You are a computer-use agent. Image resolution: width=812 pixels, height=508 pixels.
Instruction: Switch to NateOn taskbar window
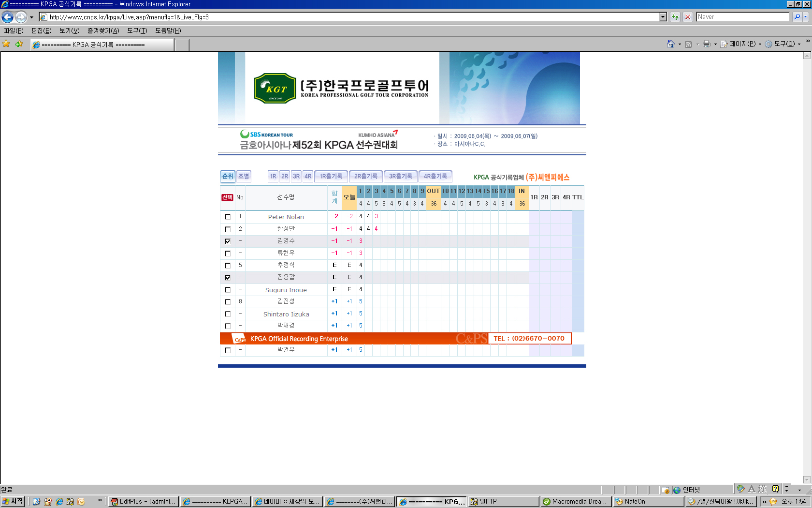click(x=648, y=502)
